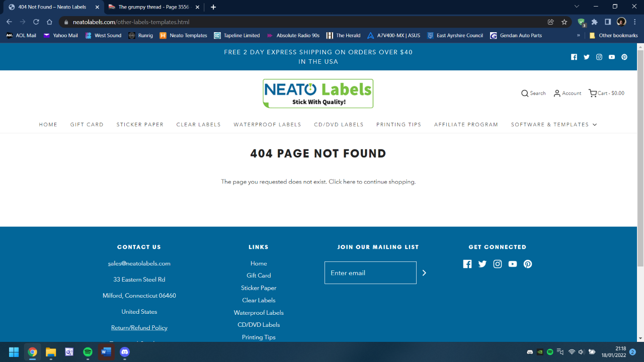Open Waterproof Labels in footer links

(x=259, y=313)
